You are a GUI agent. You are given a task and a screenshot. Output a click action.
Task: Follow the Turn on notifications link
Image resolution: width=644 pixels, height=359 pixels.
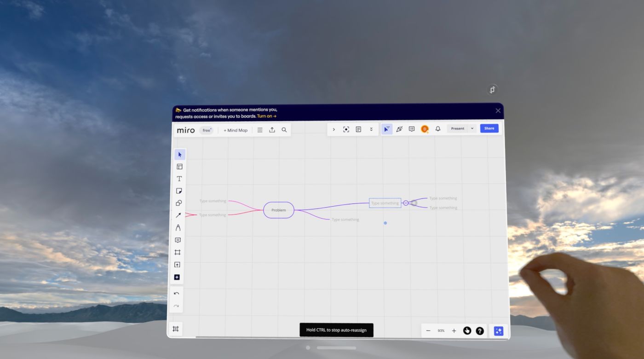(x=266, y=116)
